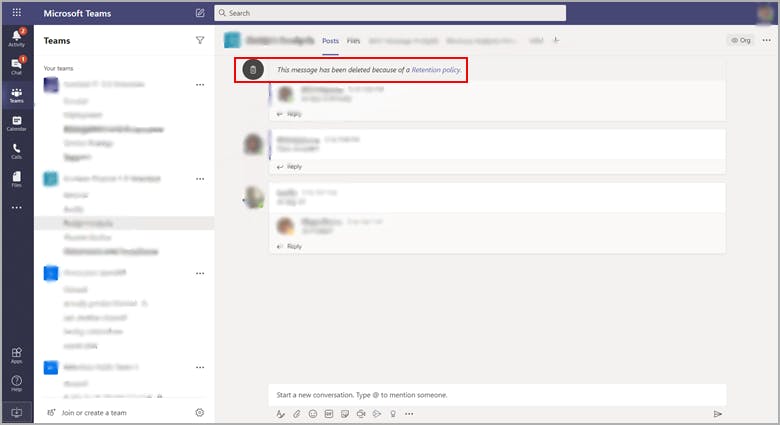Image resolution: width=780 pixels, height=425 pixels.
Task: Start a new chat with the compose icon
Action: click(x=200, y=13)
